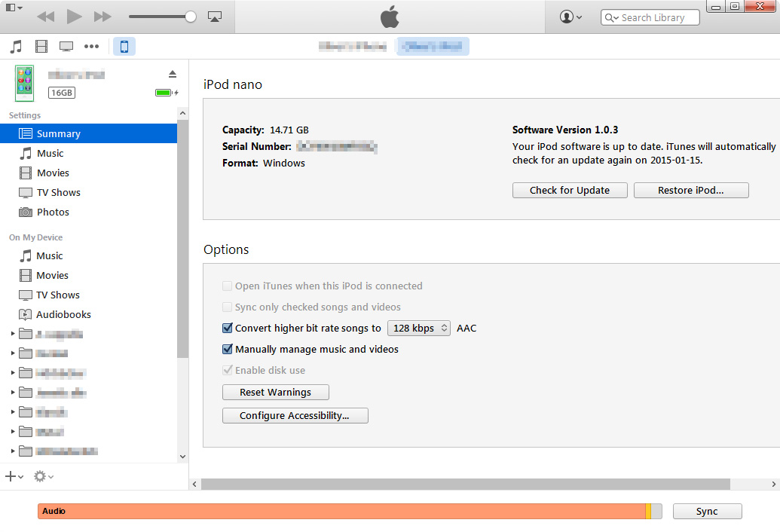Open the Music library note icon
The height and width of the screenshot is (532, 780).
tap(16, 47)
